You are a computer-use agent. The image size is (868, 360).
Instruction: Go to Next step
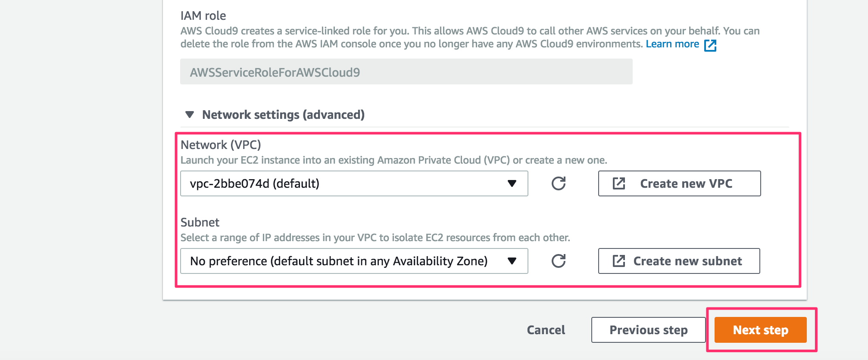(x=761, y=330)
